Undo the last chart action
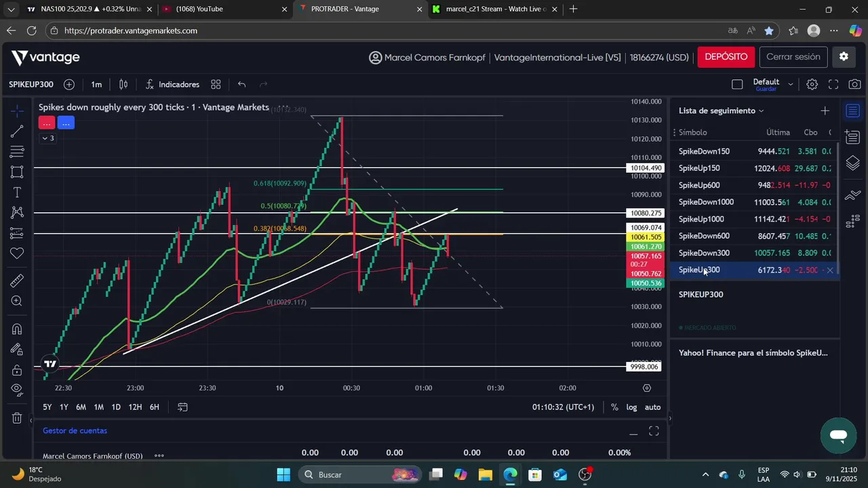 (x=241, y=85)
